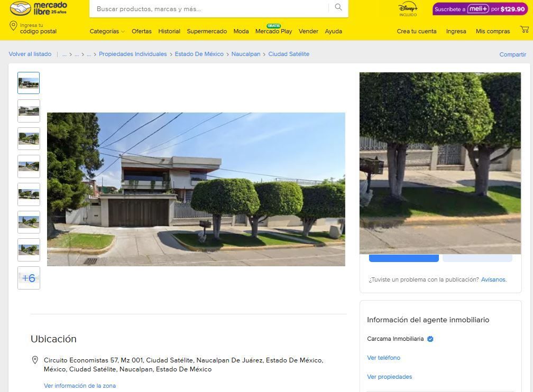Click the location pin beside the address
This screenshot has width=533, height=392.
35,360
